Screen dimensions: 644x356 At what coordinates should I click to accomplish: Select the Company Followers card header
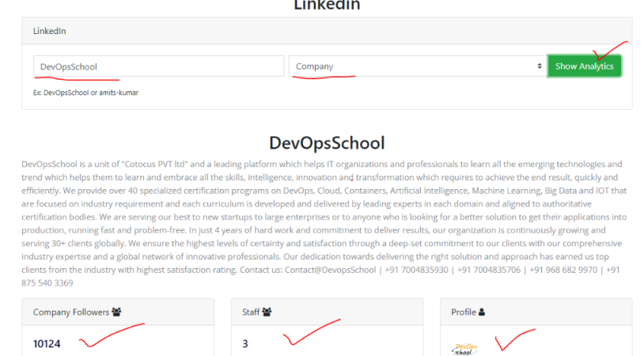118,312
